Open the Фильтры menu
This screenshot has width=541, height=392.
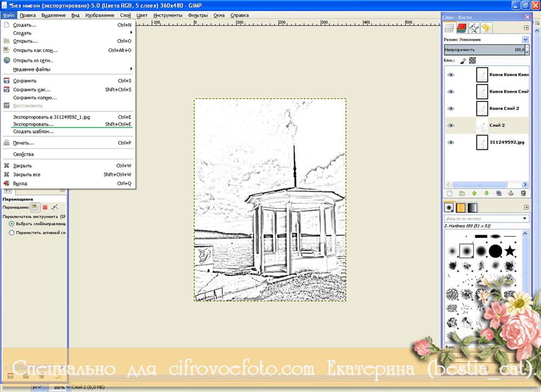point(197,15)
